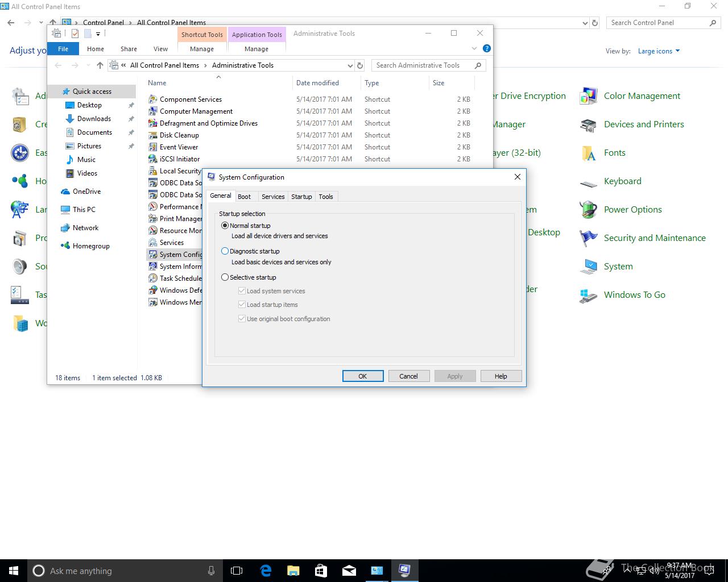Click OK in System Configuration

click(x=363, y=376)
